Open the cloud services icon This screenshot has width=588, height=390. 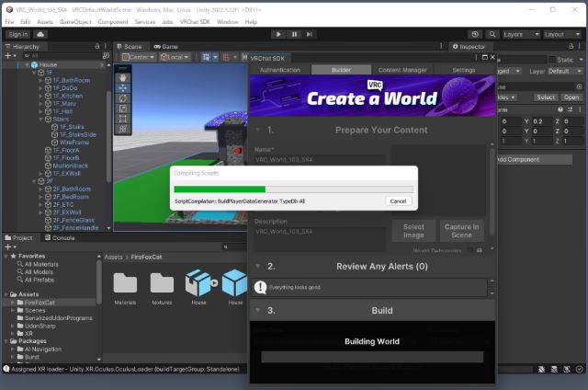tap(40, 34)
